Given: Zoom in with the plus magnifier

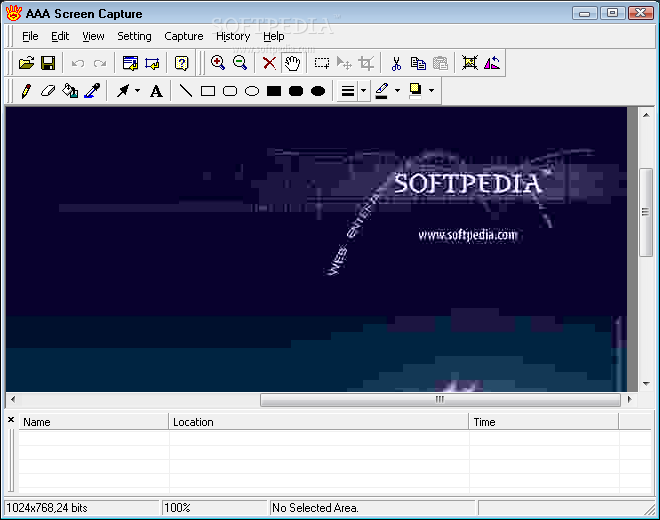Looking at the screenshot, I should pos(218,63).
